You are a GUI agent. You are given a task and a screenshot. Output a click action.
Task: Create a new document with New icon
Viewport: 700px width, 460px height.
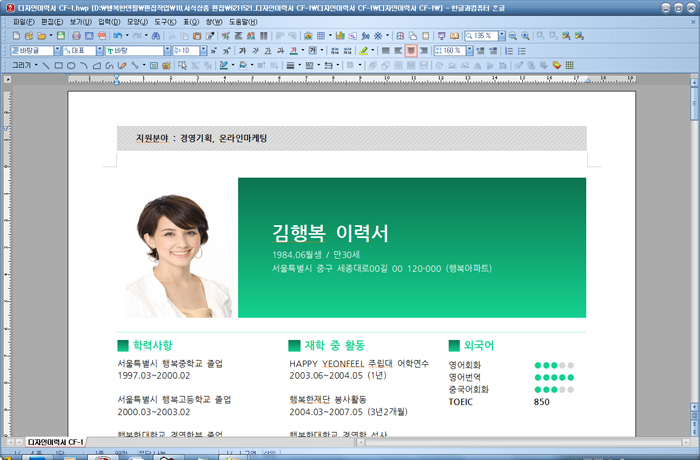pos(17,36)
